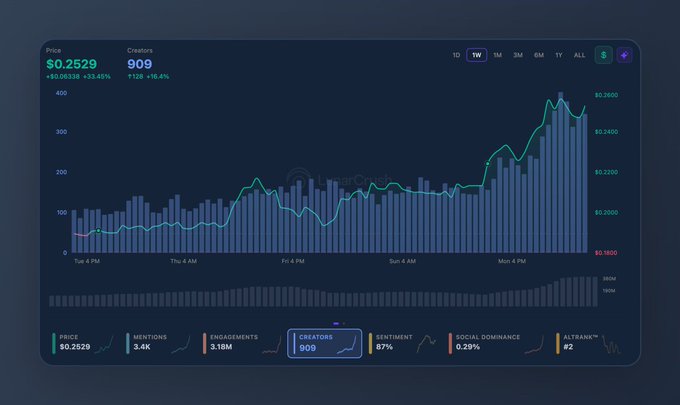Click the Mon 4 PM axis label
Screen dimensions: 680x405
click(x=512, y=261)
